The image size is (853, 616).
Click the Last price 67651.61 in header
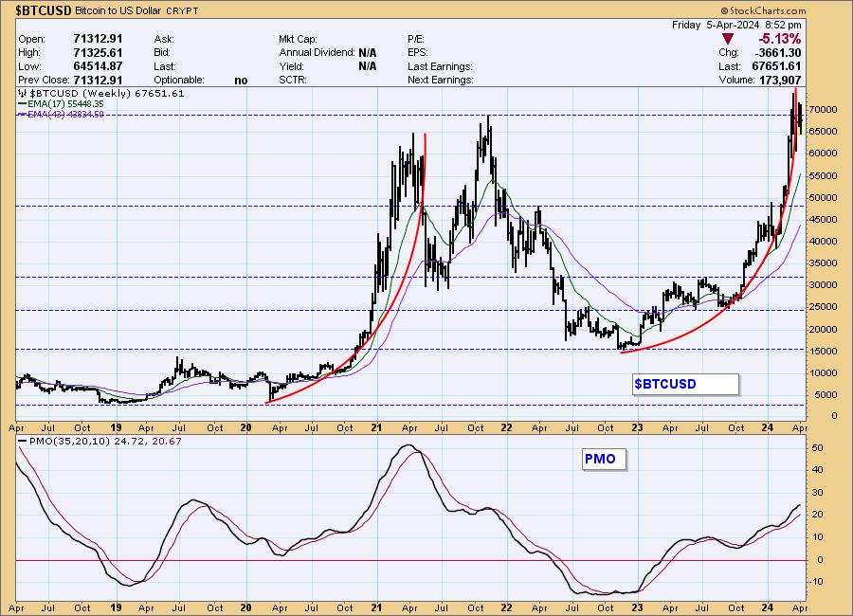click(x=776, y=66)
